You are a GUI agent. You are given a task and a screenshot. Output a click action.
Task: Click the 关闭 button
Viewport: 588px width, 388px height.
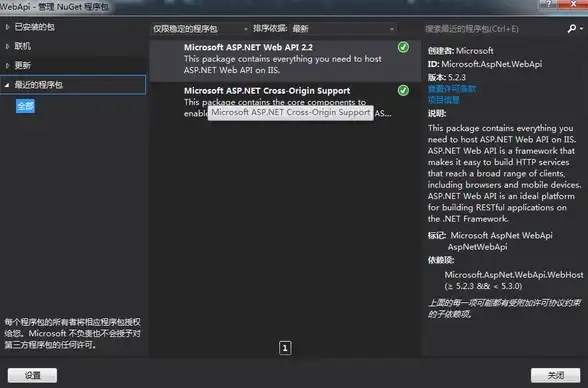[x=555, y=375]
